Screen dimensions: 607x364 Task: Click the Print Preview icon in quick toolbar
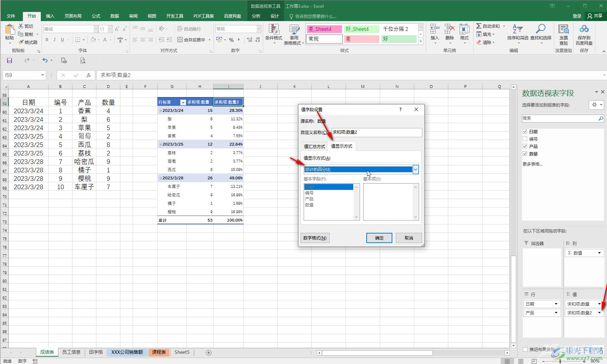pos(83,60)
